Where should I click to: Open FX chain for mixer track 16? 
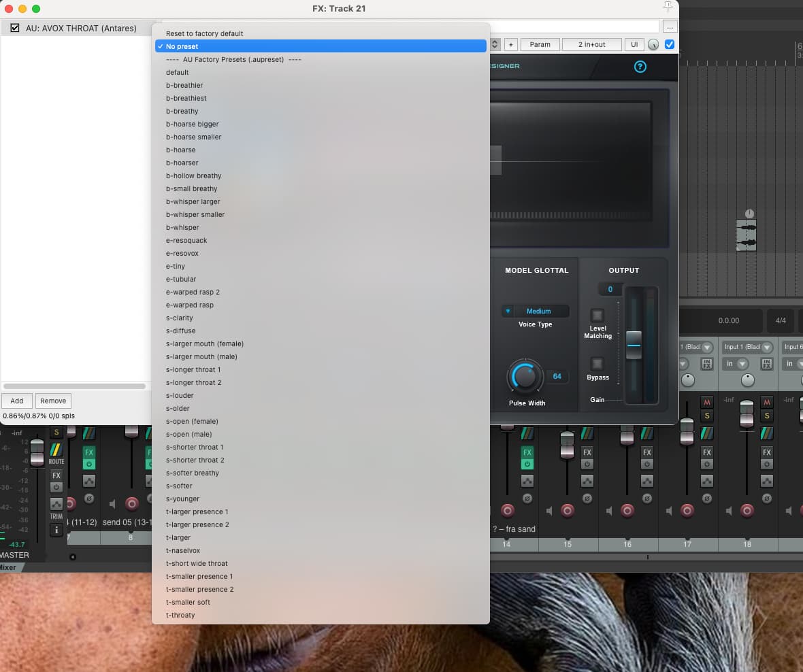tap(646, 452)
